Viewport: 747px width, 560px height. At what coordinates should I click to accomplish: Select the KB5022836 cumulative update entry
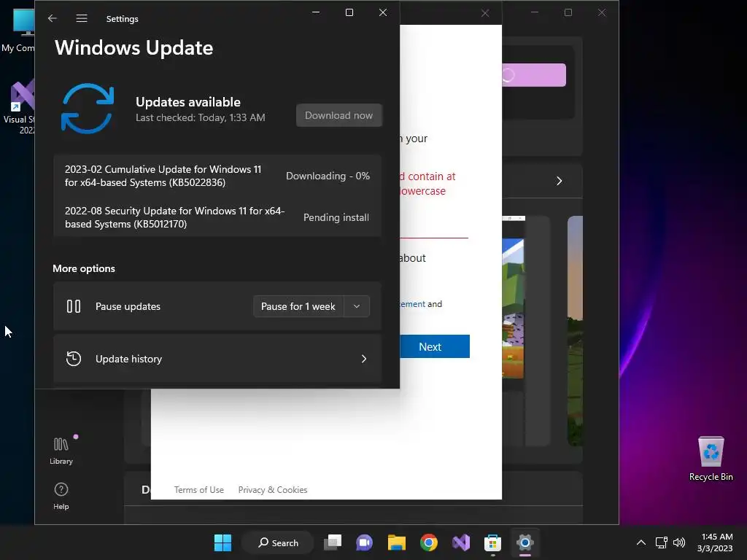[217, 176]
